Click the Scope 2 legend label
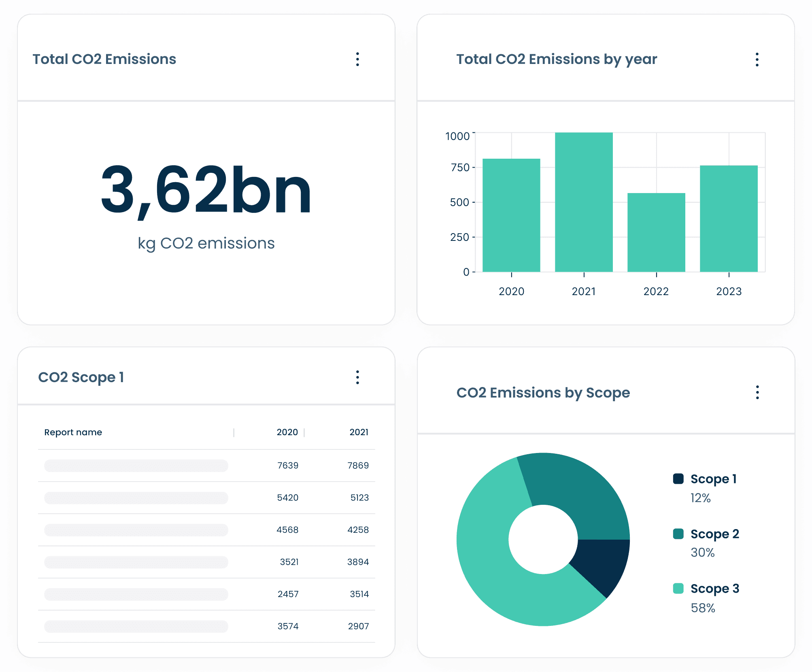The image size is (812, 672). tap(715, 534)
